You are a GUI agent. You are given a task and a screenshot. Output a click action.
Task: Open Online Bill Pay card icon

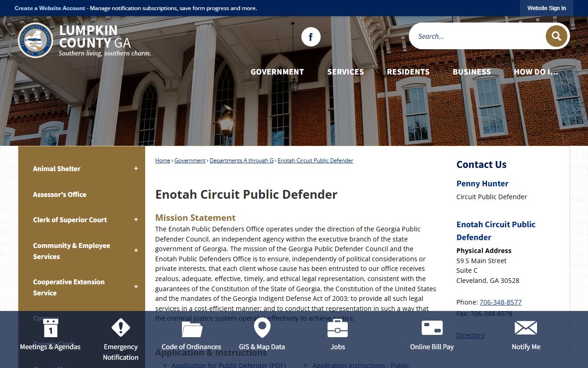[432, 328]
